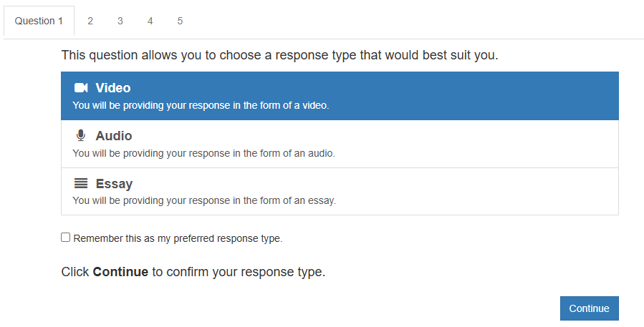644x327 pixels.
Task: Click the bold Continue word in instructions
Action: (120, 272)
